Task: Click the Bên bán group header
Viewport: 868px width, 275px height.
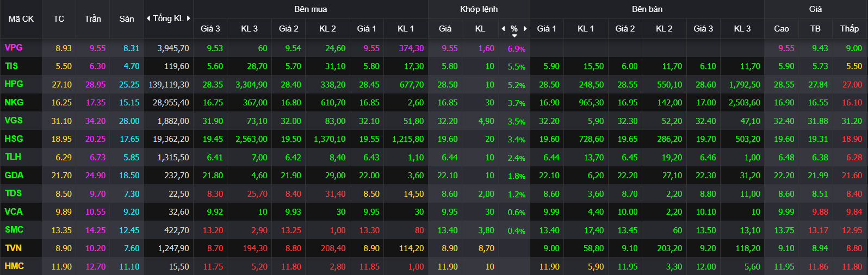Action: coord(647,9)
